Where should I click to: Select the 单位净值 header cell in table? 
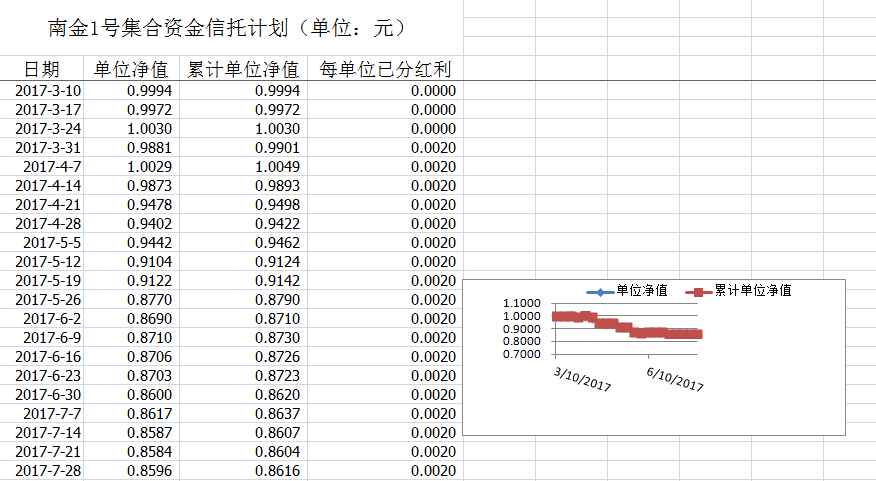(x=131, y=69)
